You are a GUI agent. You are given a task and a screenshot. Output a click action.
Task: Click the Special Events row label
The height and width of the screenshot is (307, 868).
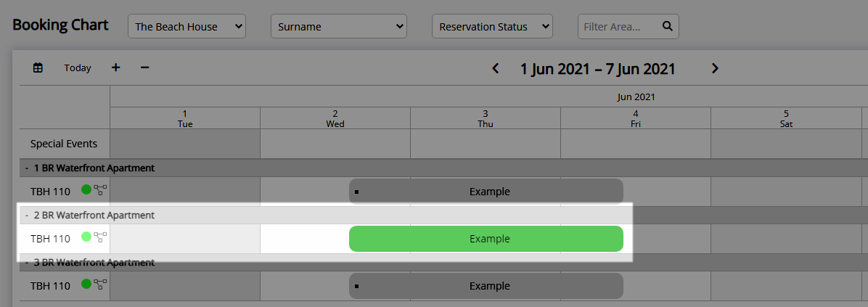tap(64, 144)
